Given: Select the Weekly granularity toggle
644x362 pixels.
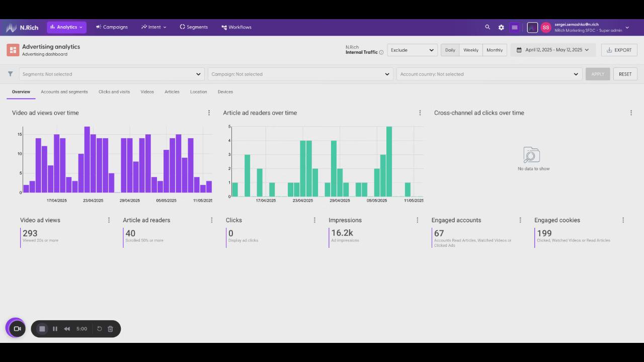Looking at the screenshot, I should 471,50.
